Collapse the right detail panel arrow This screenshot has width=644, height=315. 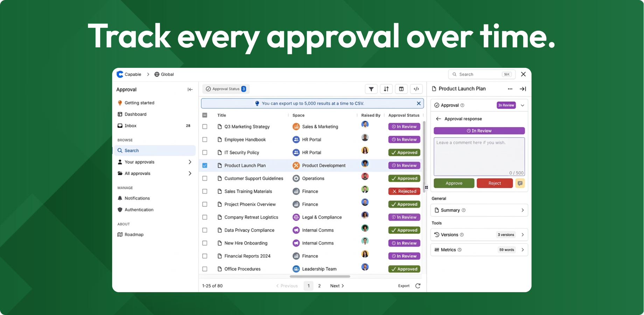[523, 89]
